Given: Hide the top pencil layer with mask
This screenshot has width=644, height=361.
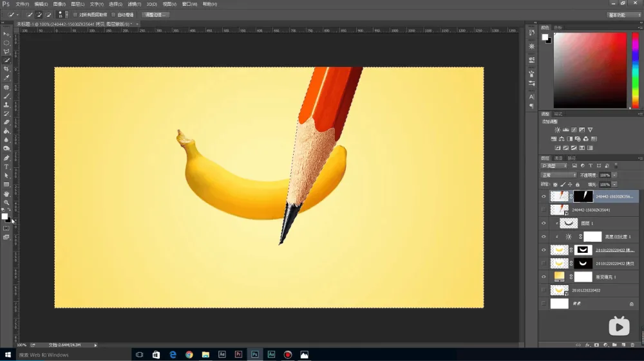Looking at the screenshot, I should point(544,196).
